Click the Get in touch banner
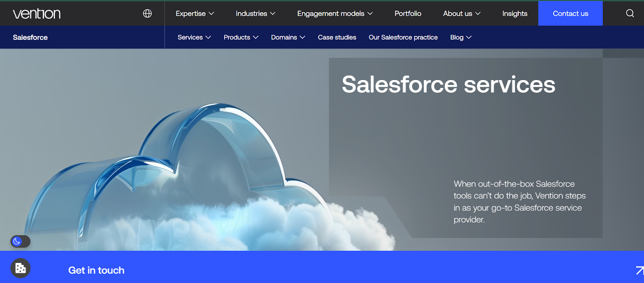 point(322,267)
